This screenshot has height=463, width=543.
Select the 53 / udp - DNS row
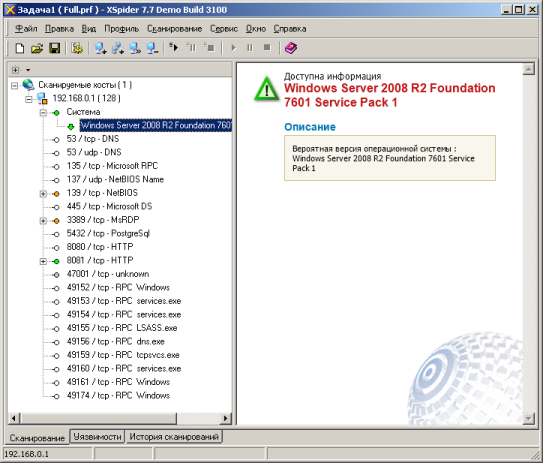(94, 152)
